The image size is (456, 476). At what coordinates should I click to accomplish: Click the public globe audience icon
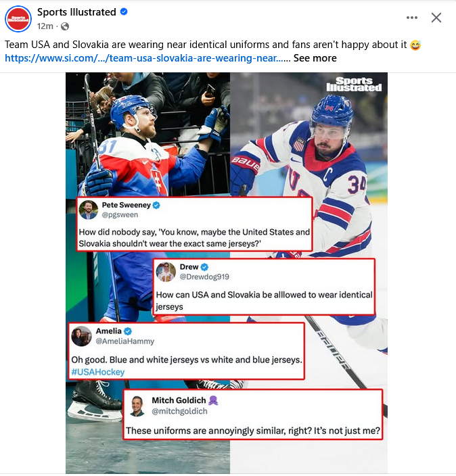pyautogui.click(x=65, y=26)
